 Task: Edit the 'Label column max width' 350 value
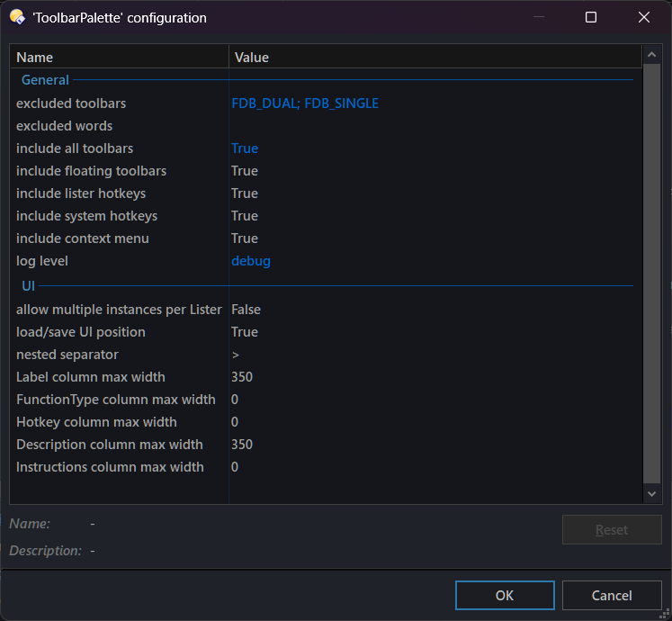pyautogui.click(x=243, y=377)
